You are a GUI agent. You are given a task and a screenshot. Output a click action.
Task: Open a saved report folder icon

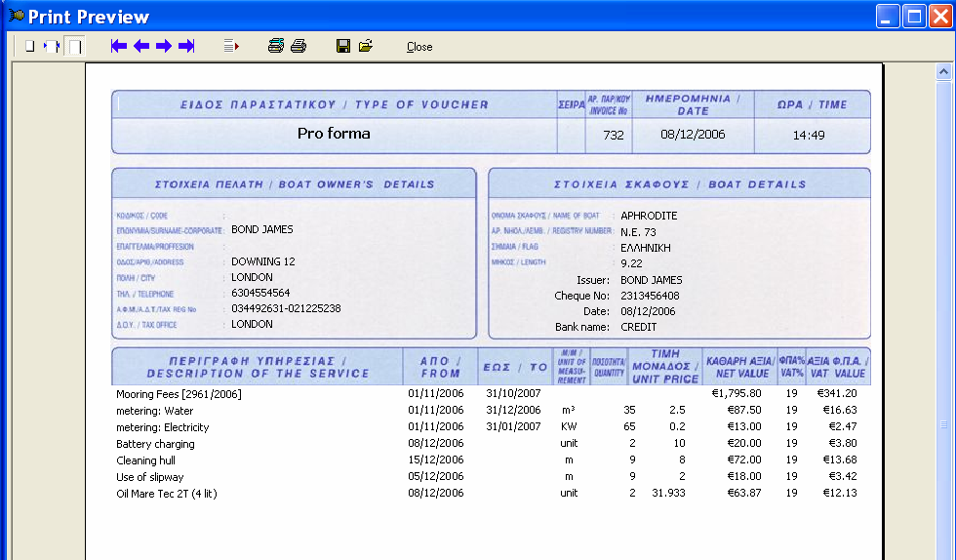pos(366,46)
